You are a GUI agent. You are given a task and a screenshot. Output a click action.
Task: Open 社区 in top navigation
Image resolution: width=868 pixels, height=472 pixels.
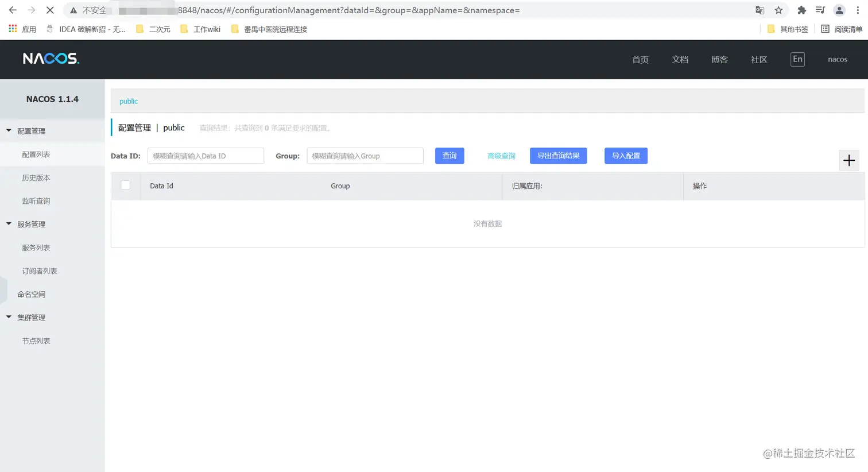pos(759,59)
